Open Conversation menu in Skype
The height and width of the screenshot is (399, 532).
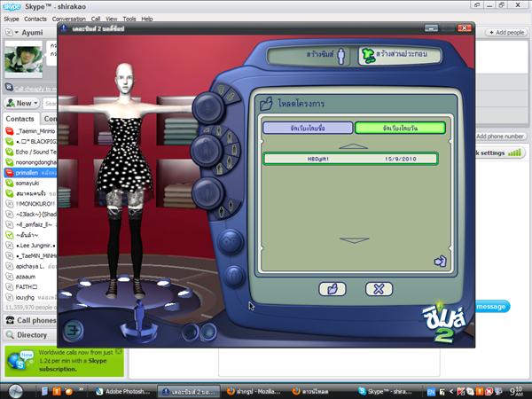click(x=69, y=19)
